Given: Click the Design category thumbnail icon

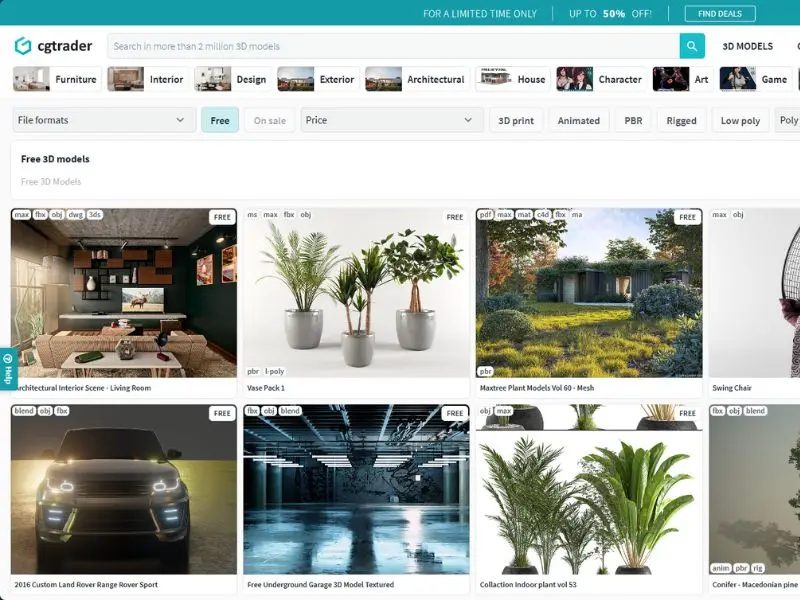Looking at the screenshot, I should [213, 79].
